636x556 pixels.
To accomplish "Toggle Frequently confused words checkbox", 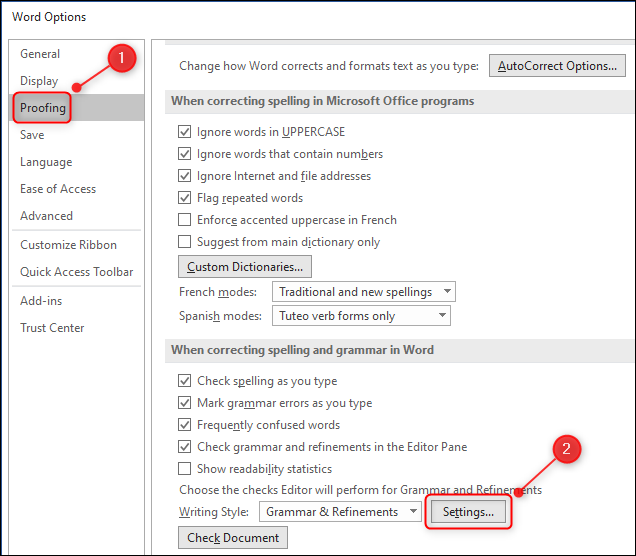I will click(x=185, y=425).
